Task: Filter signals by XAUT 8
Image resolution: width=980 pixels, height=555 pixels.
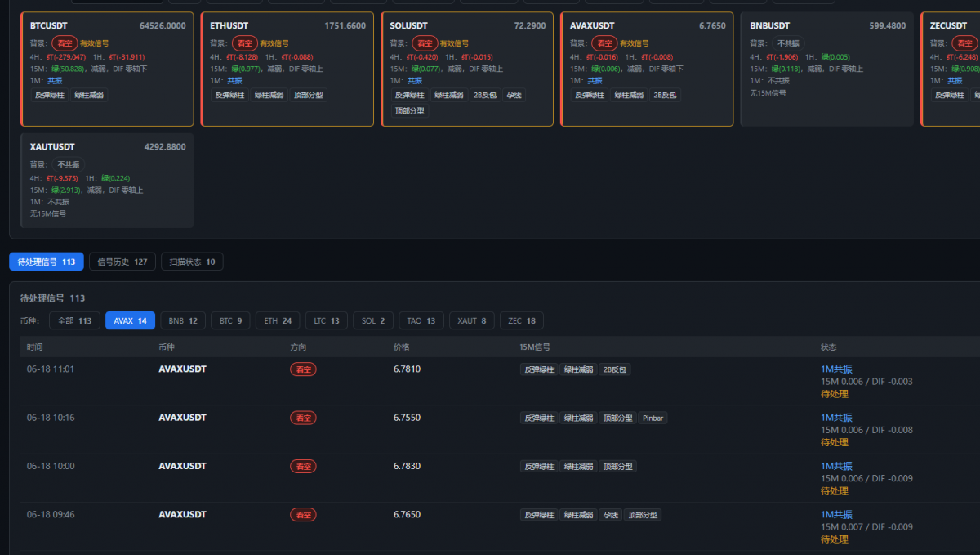Action: [x=471, y=320]
